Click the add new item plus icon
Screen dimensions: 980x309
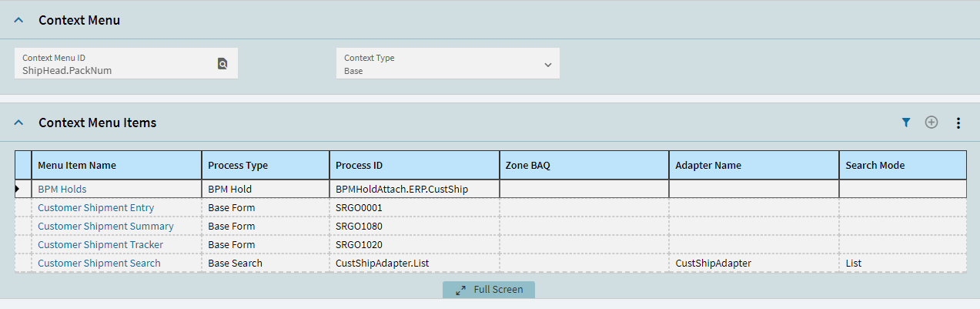click(932, 123)
